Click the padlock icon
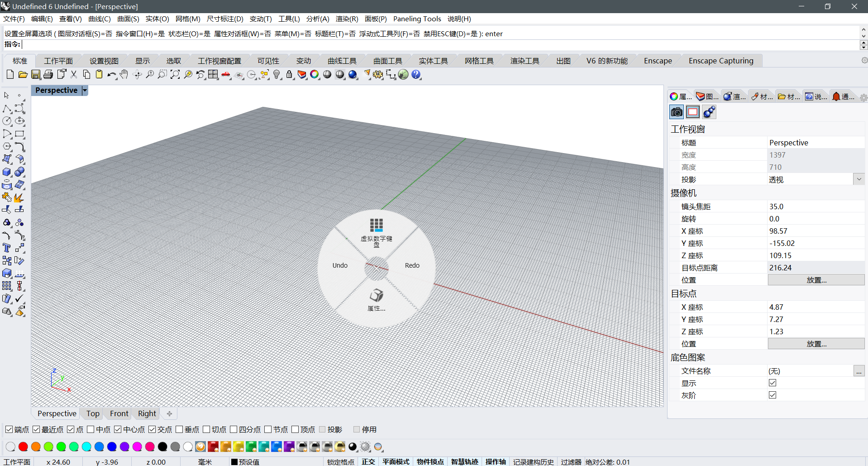This screenshot has width=868, height=466. pos(290,75)
